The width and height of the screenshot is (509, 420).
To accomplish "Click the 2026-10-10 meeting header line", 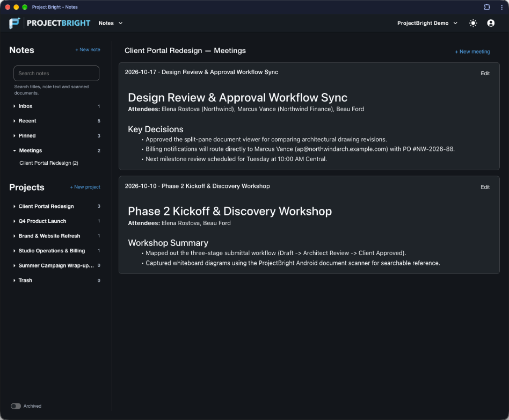I will 197,186.
